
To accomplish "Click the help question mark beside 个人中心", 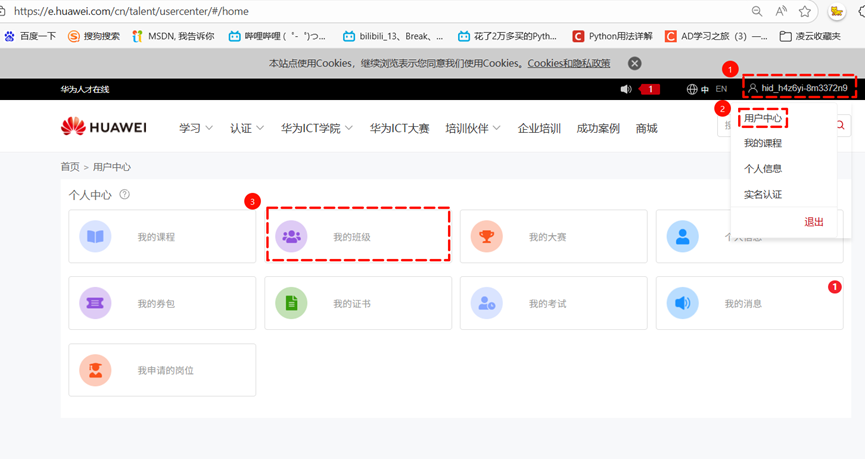I will (x=125, y=194).
